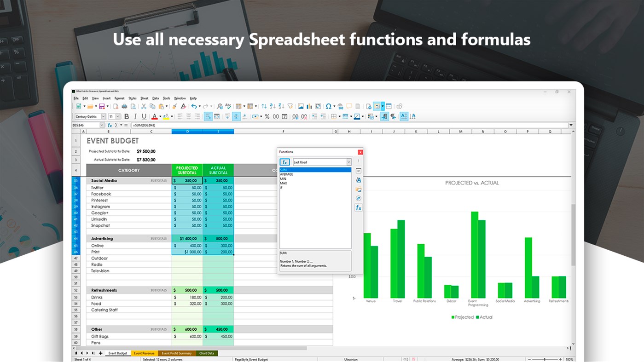Toggle underline formatting

pos(143,116)
